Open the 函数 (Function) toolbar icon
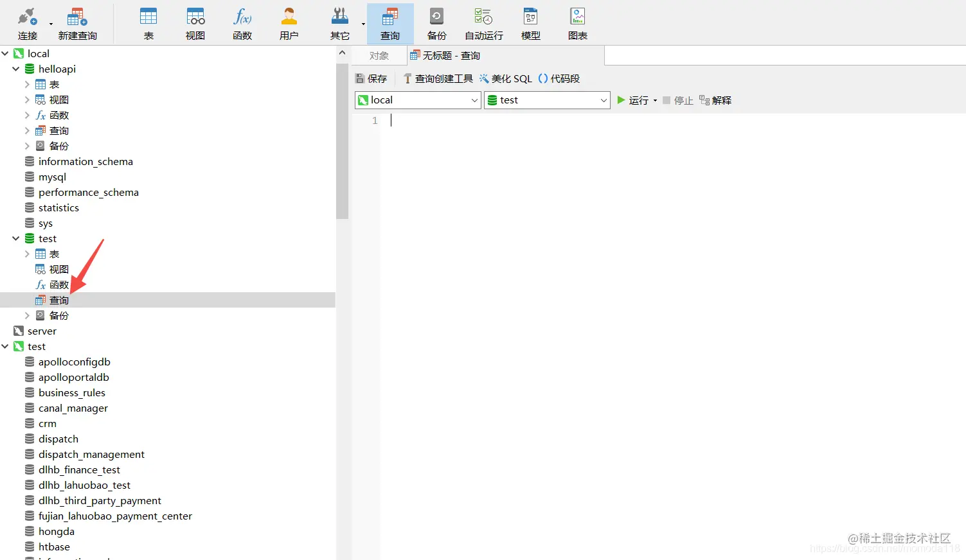This screenshot has width=966, height=560. (x=242, y=23)
